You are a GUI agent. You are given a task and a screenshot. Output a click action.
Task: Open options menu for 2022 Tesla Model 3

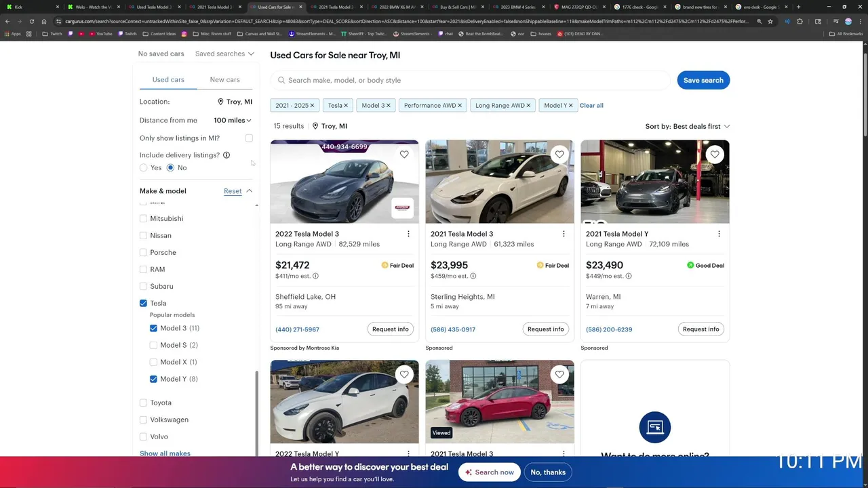[408, 234]
